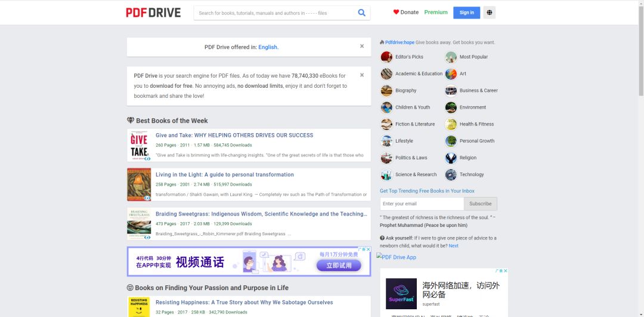Viewport: 644px width, 317px height.
Task: Switch site language to English link
Action: click(268, 47)
